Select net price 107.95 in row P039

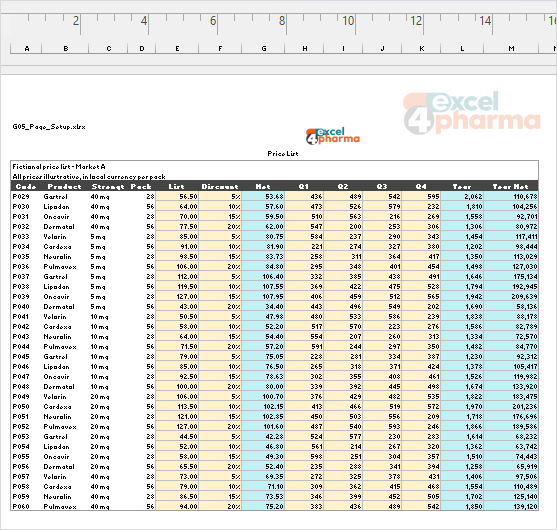click(x=263, y=297)
